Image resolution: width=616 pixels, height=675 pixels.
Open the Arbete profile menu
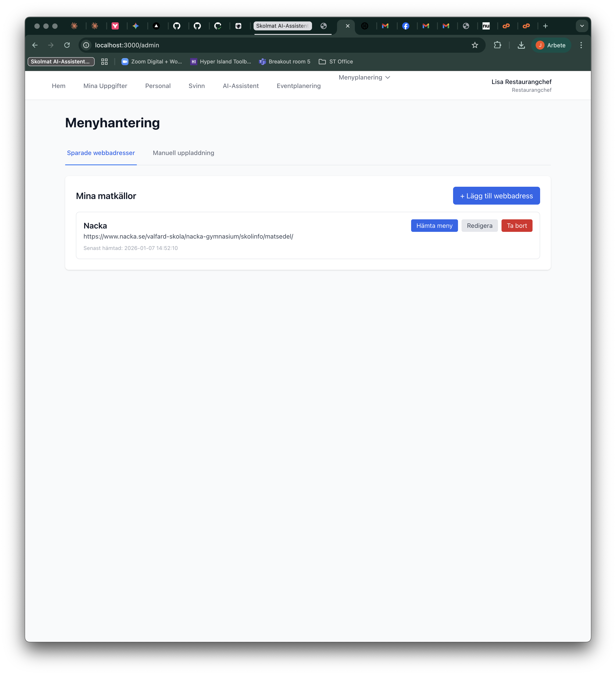click(551, 45)
